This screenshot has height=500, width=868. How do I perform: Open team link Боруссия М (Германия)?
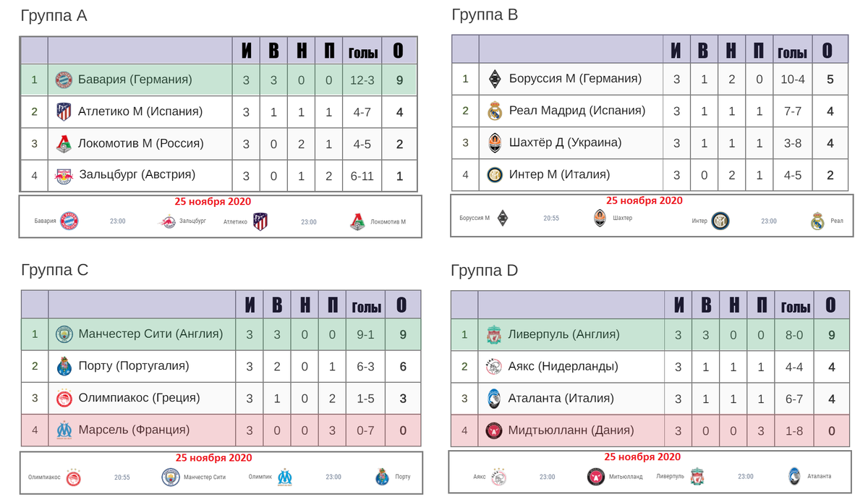(575, 78)
